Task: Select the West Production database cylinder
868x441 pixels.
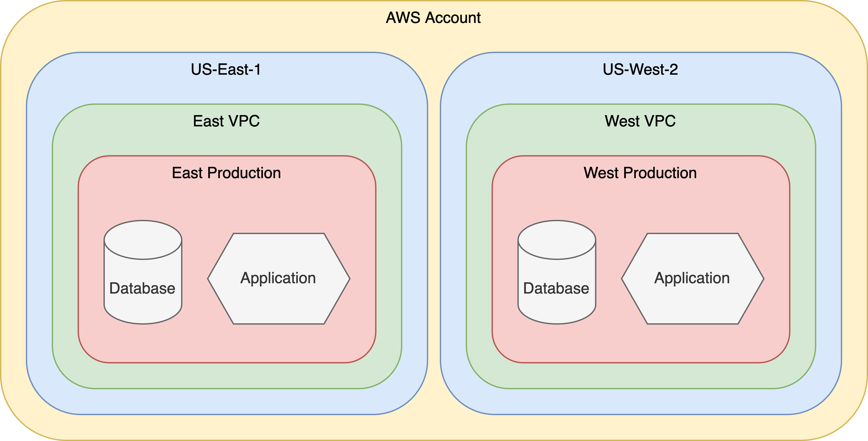Action: pos(557,272)
